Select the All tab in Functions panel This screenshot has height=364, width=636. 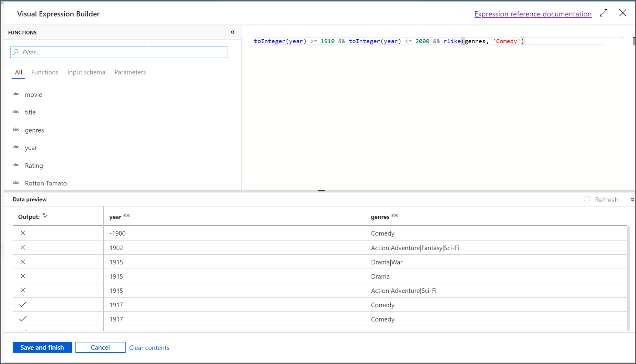(x=18, y=72)
